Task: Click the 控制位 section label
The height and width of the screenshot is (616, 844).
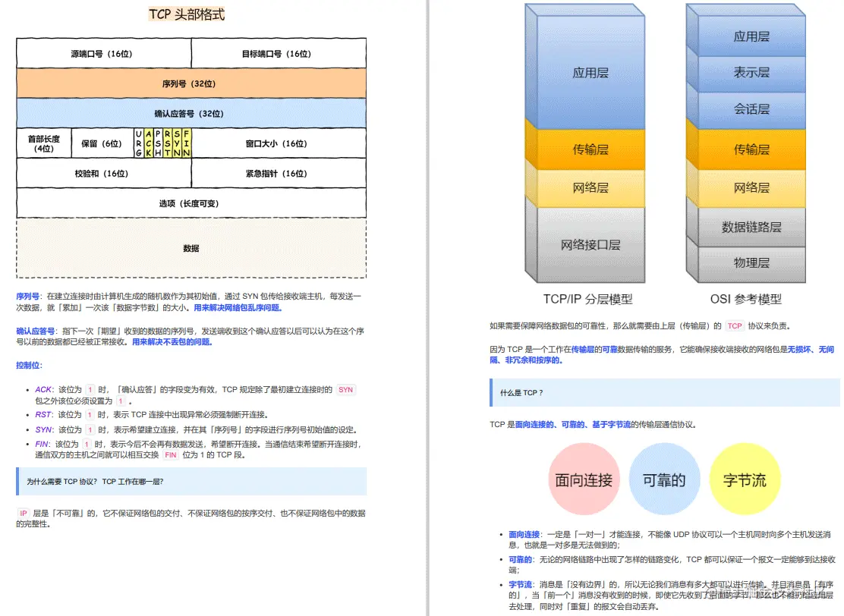Action: [x=27, y=366]
